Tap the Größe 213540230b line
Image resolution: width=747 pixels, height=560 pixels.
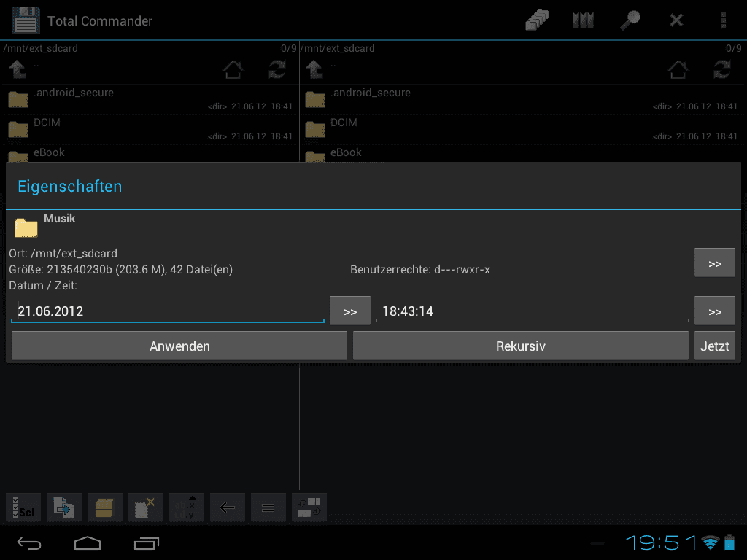tap(120, 270)
